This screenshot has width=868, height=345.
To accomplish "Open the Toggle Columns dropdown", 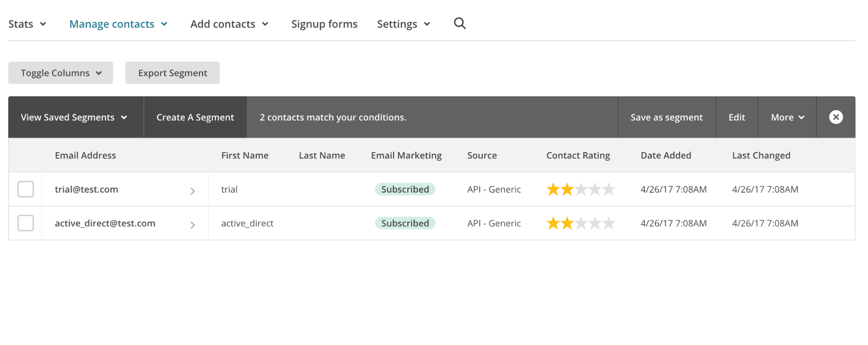I will click(61, 73).
